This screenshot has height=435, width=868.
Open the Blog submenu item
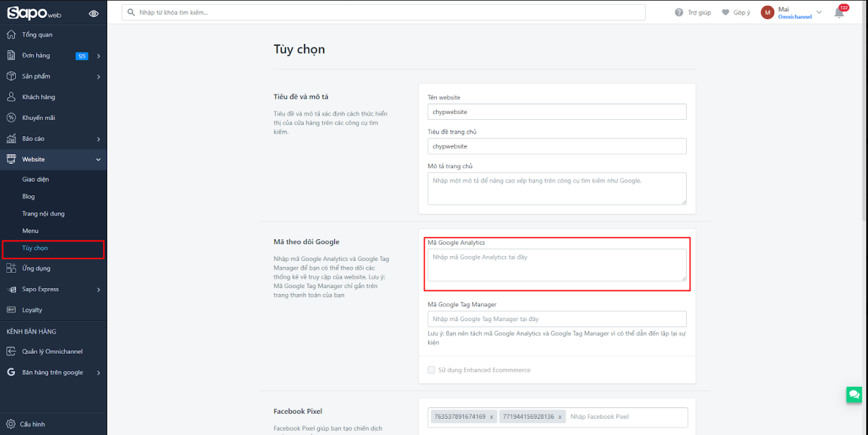pyautogui.click(x=28, y=196)
